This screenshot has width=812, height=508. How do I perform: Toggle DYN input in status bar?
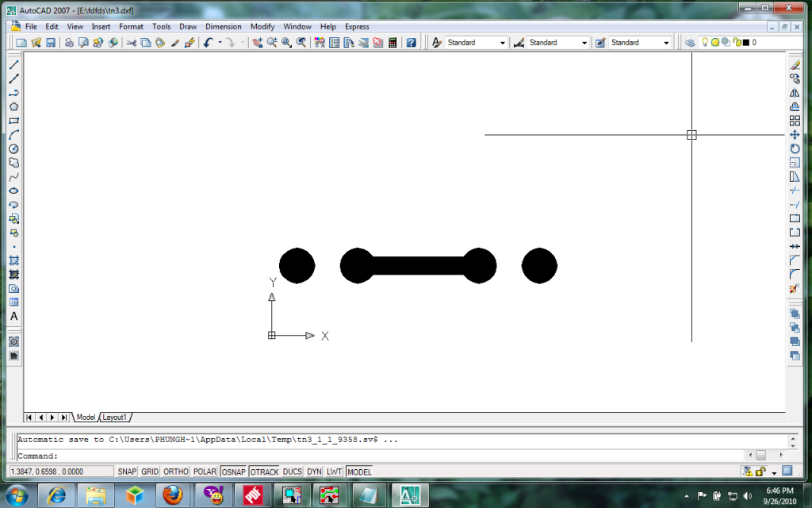tap(314, 471)
